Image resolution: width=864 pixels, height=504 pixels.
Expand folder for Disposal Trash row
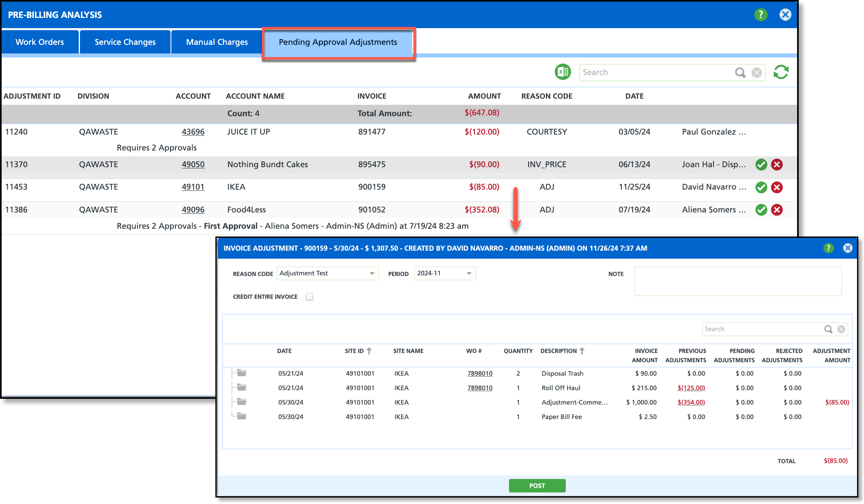pyautogui.click(x=241, y=373)
